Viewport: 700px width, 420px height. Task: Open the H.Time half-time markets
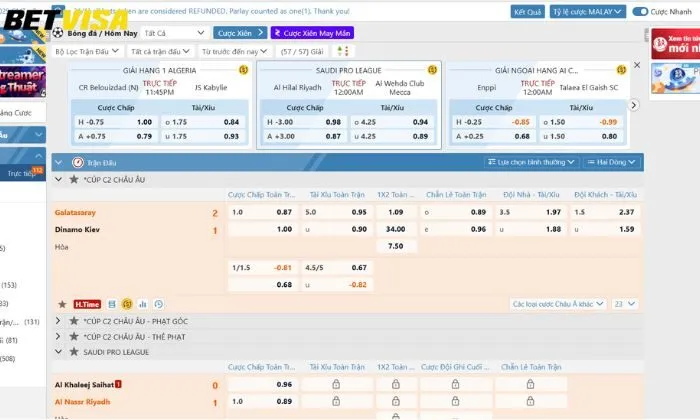pyautogui.click(x=88, y=303)
